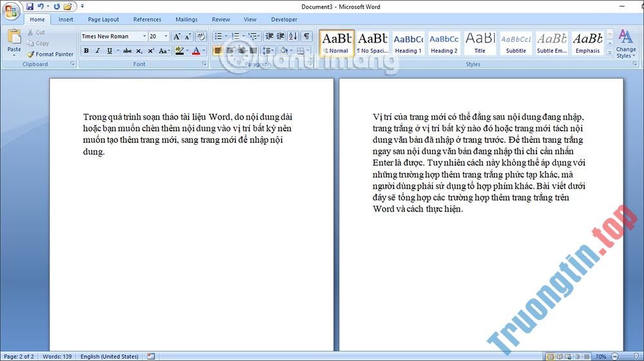Click the Shading paint bucket icon
The width and height of the screenshot is (644, 361).
click(283, 50)
